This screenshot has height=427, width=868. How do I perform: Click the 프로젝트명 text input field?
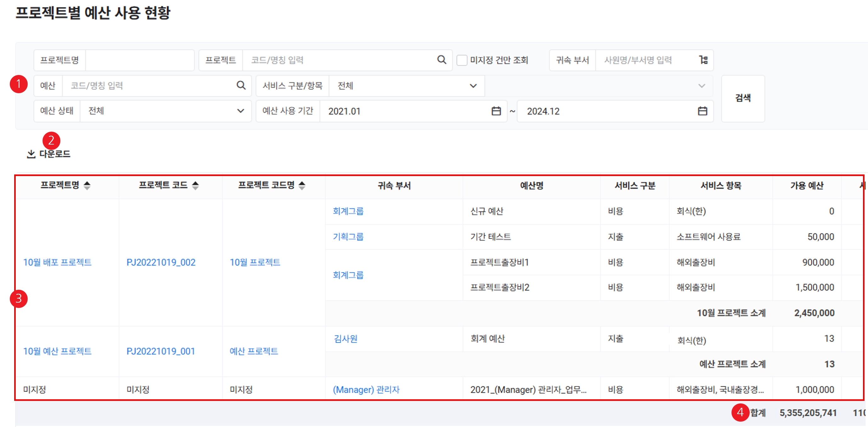click(x=139, y=60)
